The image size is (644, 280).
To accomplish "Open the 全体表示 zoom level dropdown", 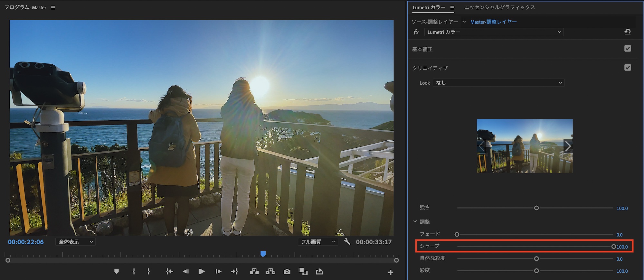I will (x=76, y=242).
